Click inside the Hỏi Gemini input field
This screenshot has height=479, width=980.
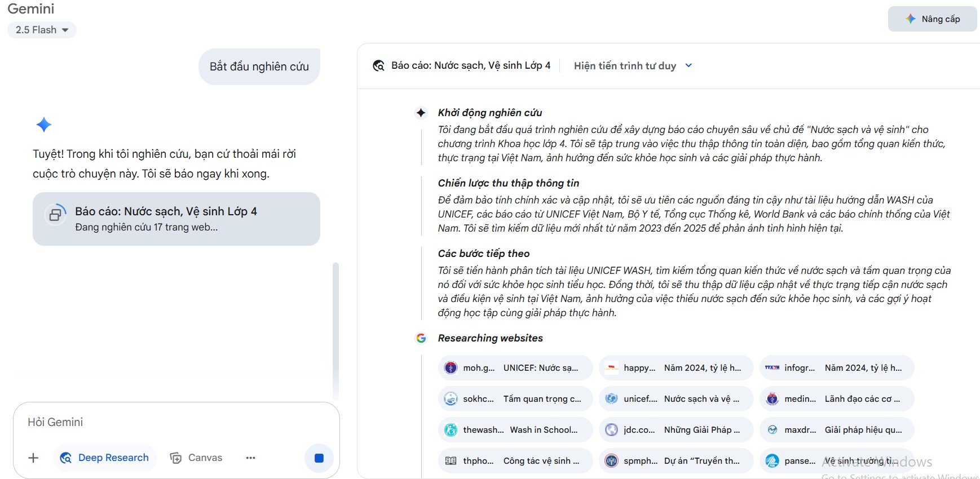point(175,422)
